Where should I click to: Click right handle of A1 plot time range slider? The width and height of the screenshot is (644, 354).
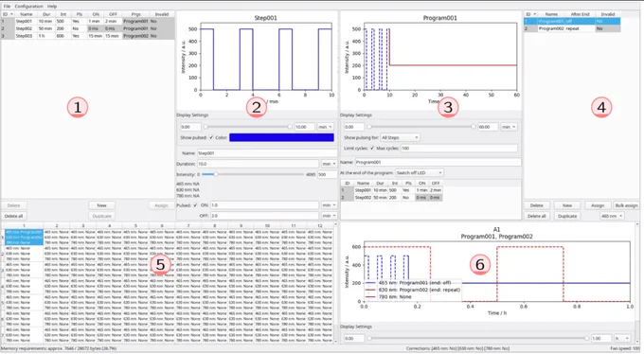(586, 339)
